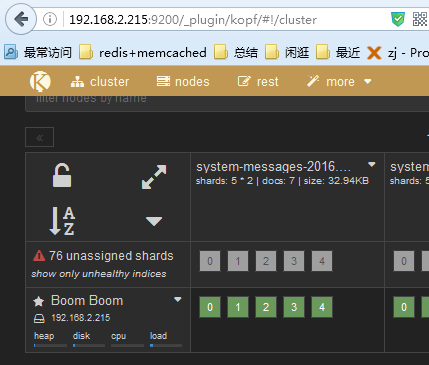Select unassigned shard 3 of system-messages

tap(294, 261)
